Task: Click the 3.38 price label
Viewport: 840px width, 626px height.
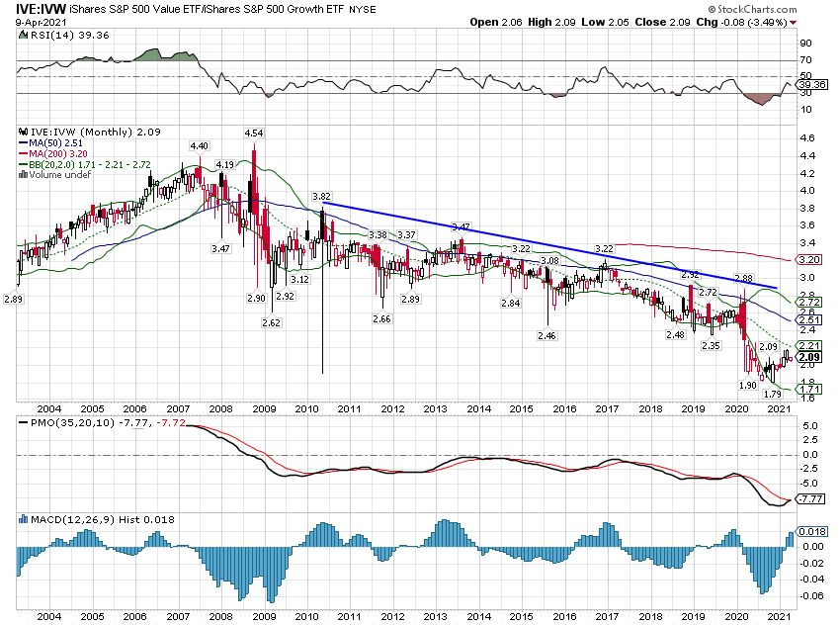Action: 378,234
